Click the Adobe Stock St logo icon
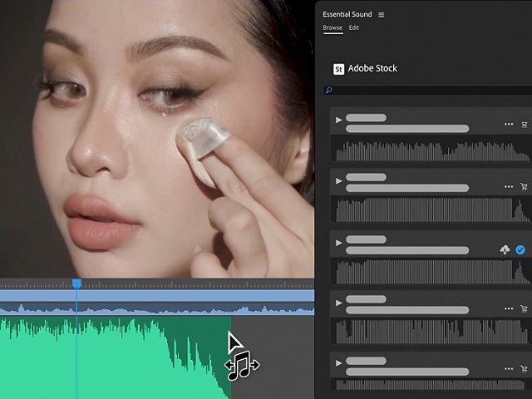Viewport: 532px width, 399px height. pyautogui.click(x=338, y=69)
